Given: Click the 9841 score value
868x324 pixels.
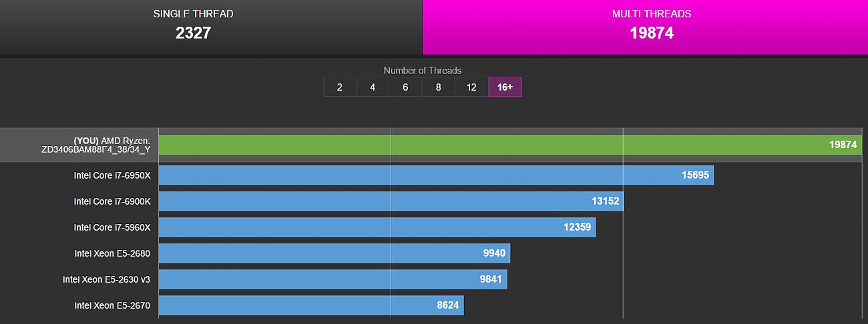Looking at the screenshot, I should click(491, 279).
